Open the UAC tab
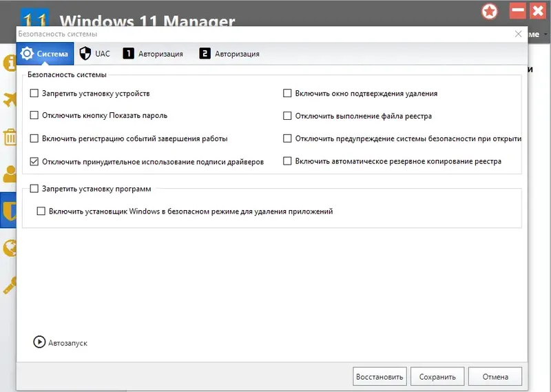 94,54
